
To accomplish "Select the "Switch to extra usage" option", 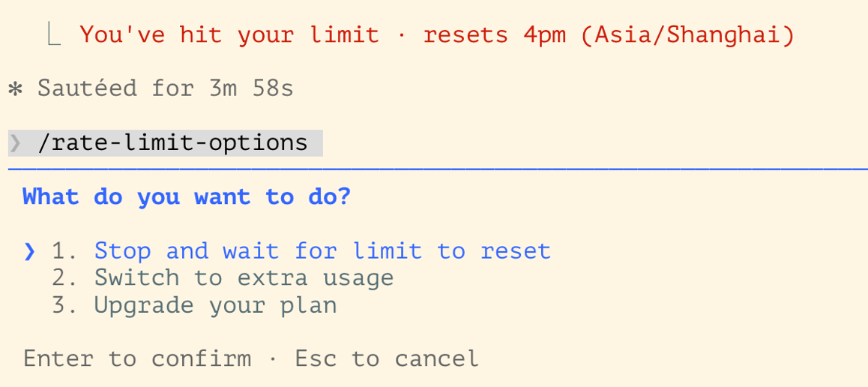I will (x=244, y=278).
